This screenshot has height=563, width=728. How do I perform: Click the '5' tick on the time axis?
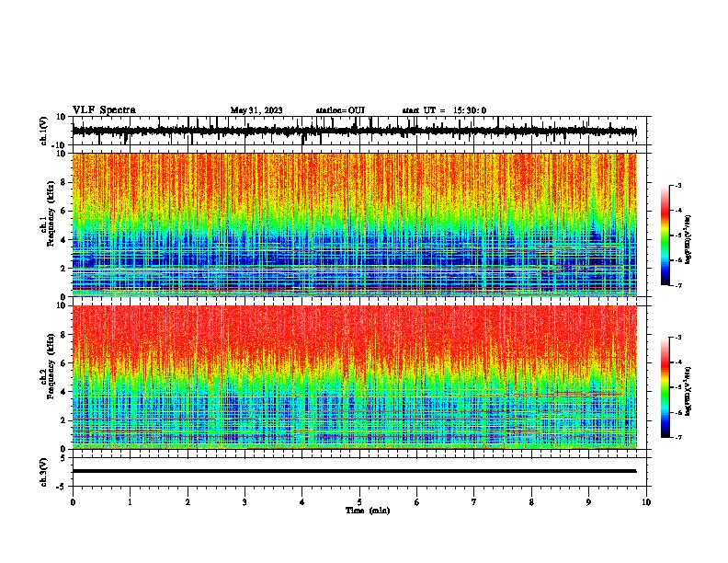tap(359, 502)
